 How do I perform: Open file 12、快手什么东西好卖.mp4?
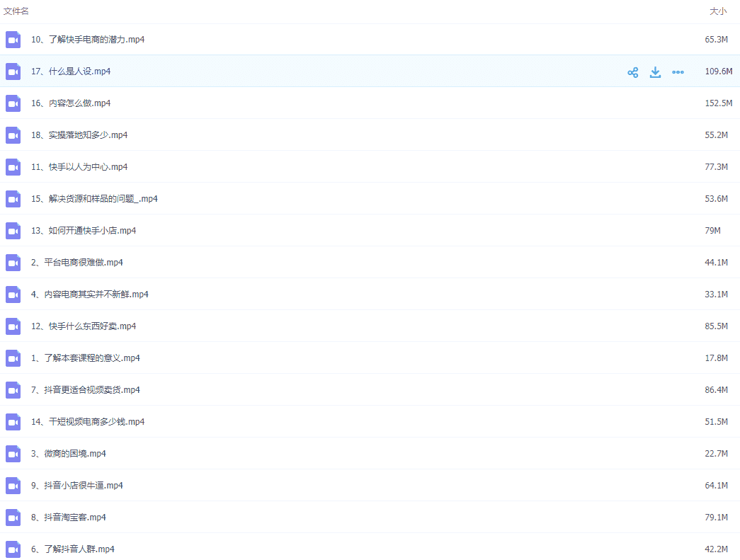(84, 326)
